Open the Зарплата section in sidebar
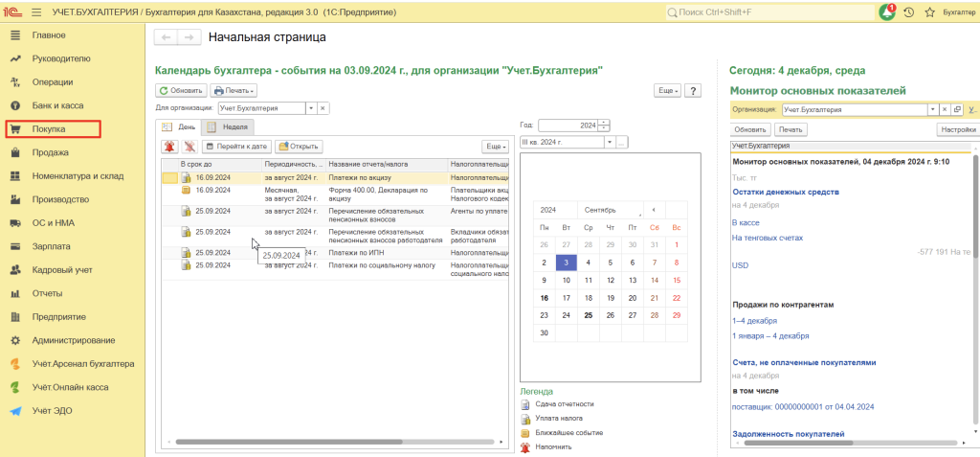This screenshot has height=457, width=980. [x=52, y=246]
